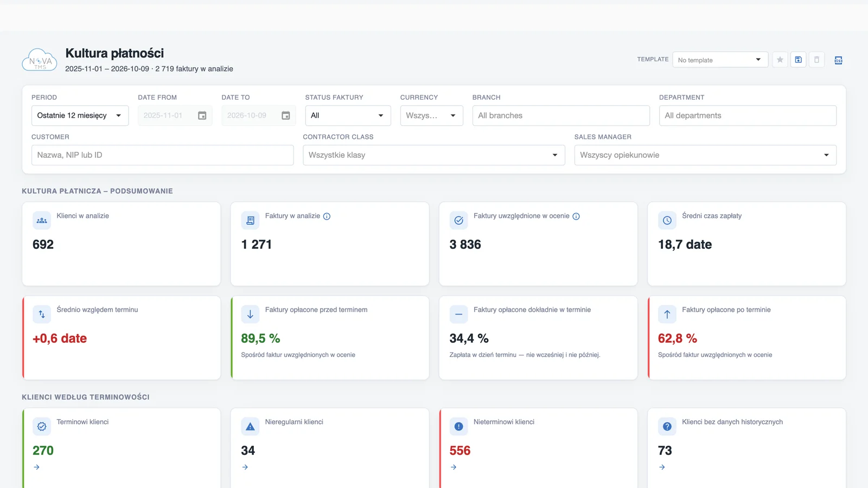
Task: Open Nieterminowi klienci details arrow link
Action: point(454,467)
